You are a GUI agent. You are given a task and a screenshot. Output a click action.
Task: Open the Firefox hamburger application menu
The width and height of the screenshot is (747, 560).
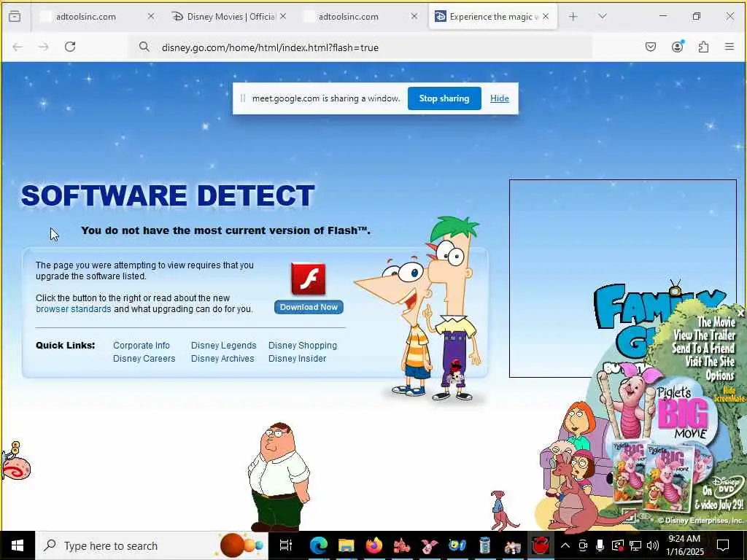pyautogui.click(x=729, y=47)
